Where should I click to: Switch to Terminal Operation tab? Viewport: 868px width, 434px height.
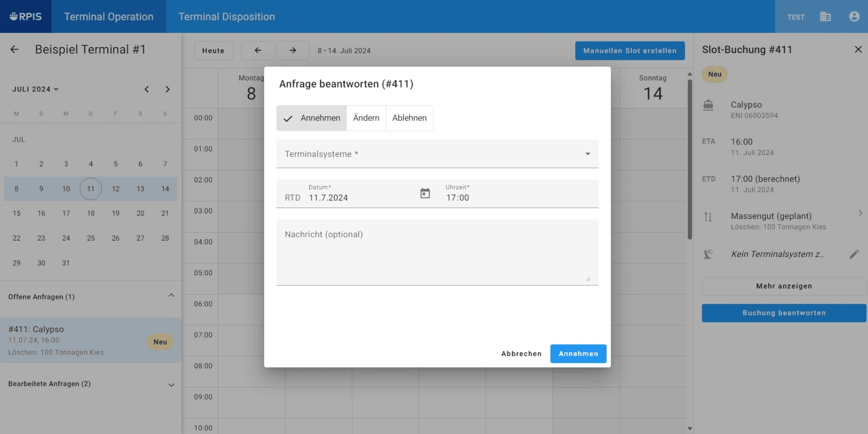click(x=109, y=16)
